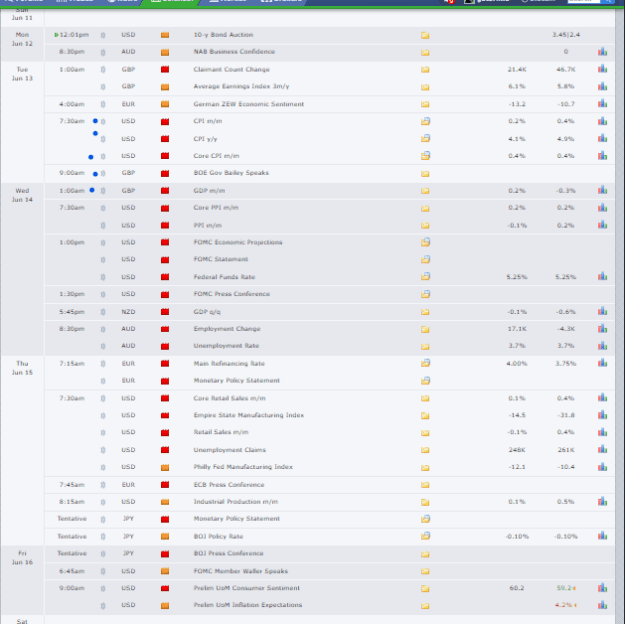The width and height of the screenshot is (625, 624).
Task: Expand detail folder for PPI m/m
Action: pos(425,226)
